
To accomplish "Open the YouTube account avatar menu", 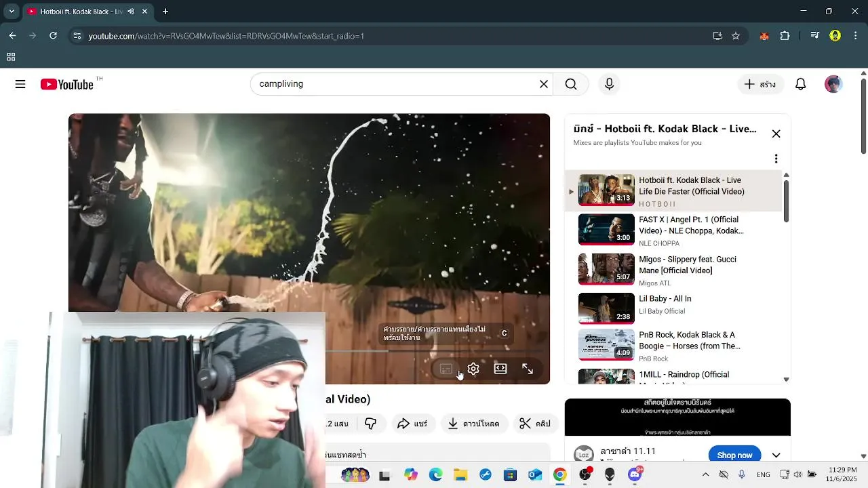I will 833,84.
